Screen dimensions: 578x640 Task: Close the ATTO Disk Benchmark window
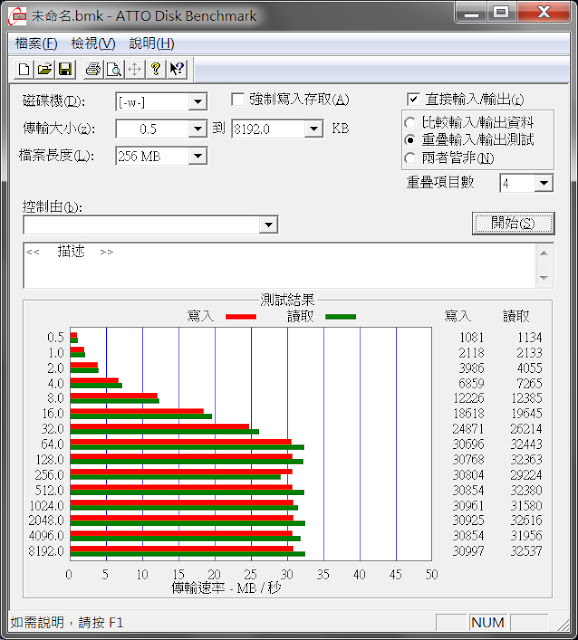pos(544,13)
